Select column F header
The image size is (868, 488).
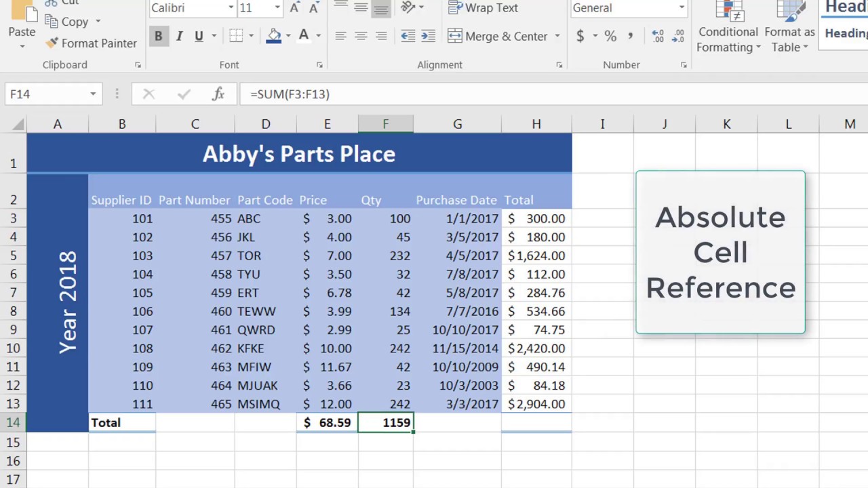click(386, 124)
